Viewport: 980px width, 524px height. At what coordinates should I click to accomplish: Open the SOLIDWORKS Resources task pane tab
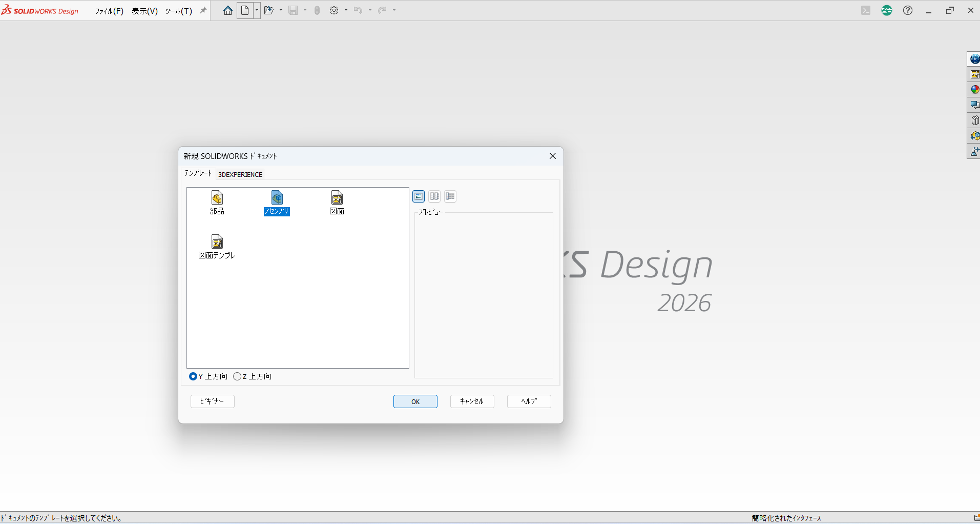pyautogui.click(x=974, y=59)
